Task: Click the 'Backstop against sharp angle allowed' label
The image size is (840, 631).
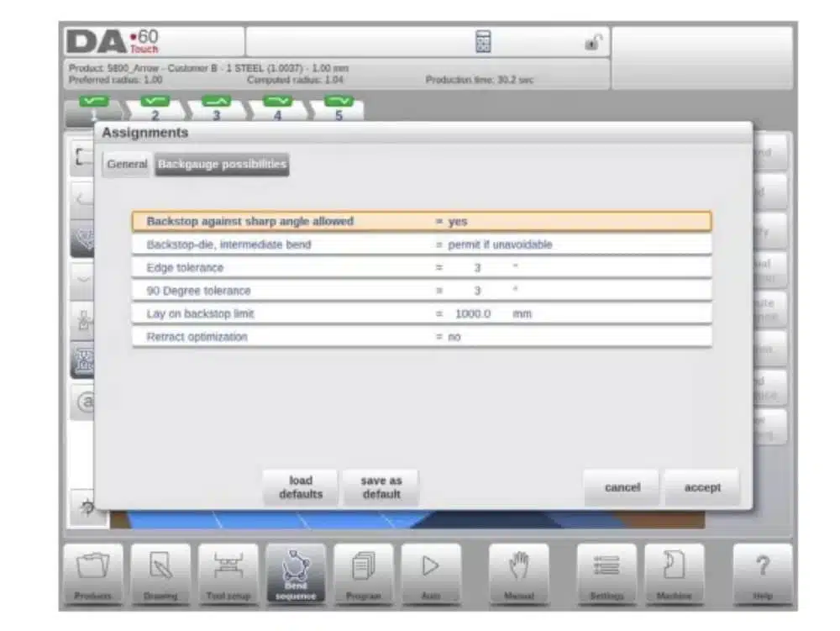Action: tap(250, 222)
